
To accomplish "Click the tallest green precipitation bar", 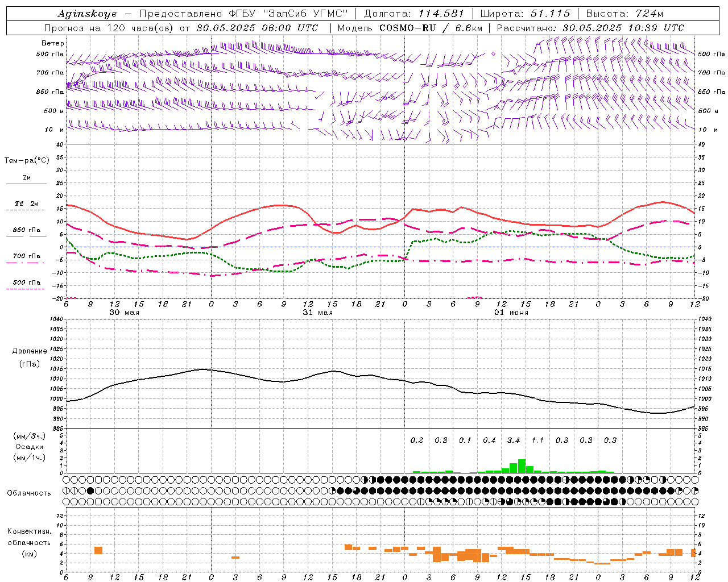I will point(522,466).
